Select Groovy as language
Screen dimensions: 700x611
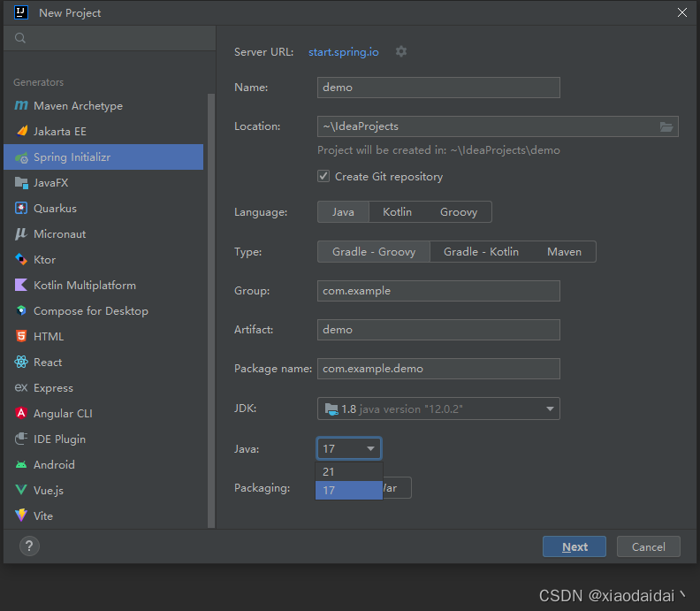click(459, 211)
